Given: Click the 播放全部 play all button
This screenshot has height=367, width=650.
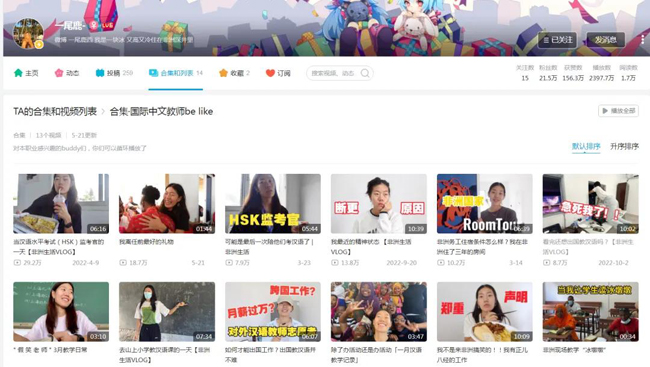Looking at the screenshot, I should [x=618, y=111].
